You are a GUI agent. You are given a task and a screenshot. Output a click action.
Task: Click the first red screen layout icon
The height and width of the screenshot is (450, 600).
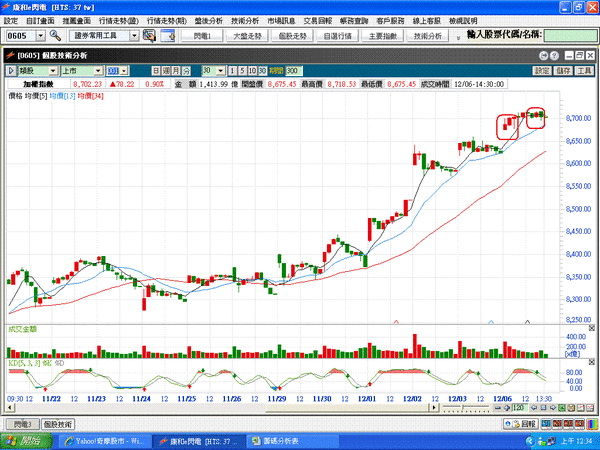pos(557,424)
